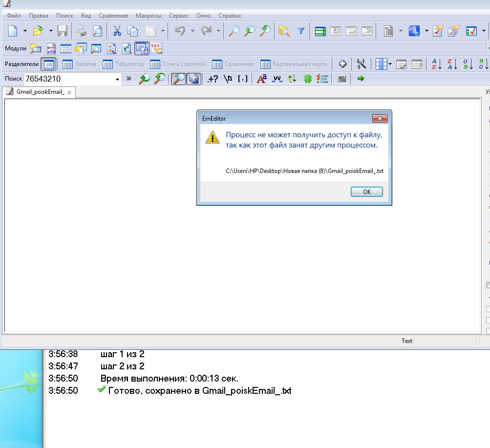Viewport: 490px width, 448px height.
Task: Click the Find in Files folder icon
Action: 284,31
